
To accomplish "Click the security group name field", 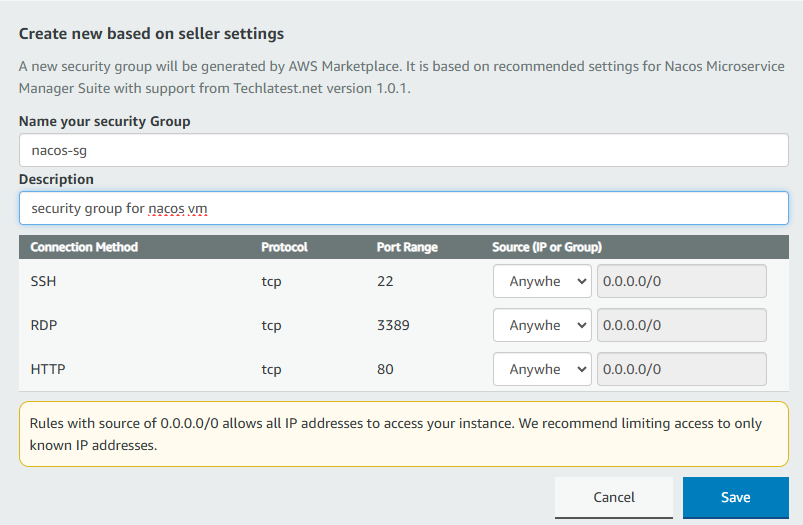I will [404, 150].
